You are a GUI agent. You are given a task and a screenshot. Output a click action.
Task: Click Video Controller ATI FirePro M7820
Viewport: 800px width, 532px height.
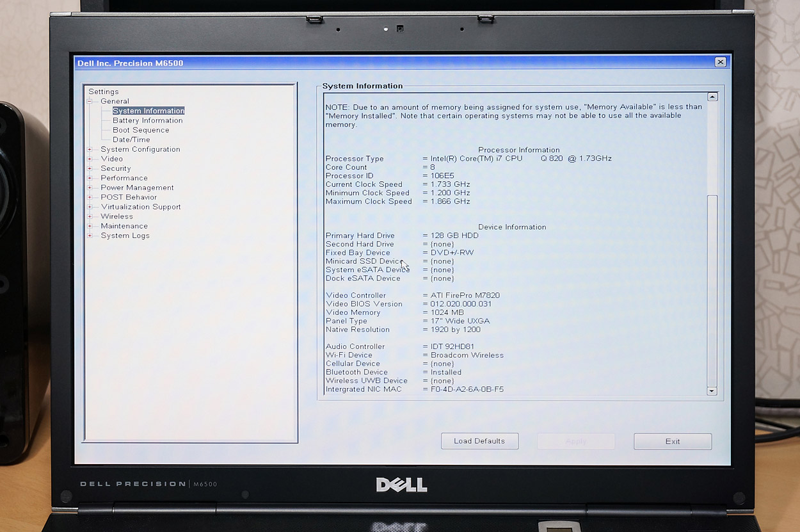413,295
